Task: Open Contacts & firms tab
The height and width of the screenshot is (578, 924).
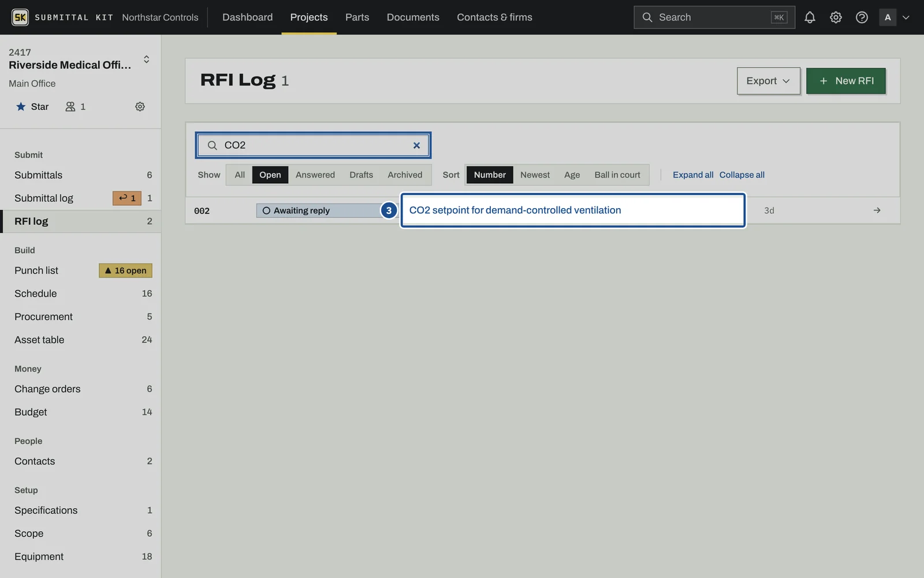Action: click(x=494, y=17)
